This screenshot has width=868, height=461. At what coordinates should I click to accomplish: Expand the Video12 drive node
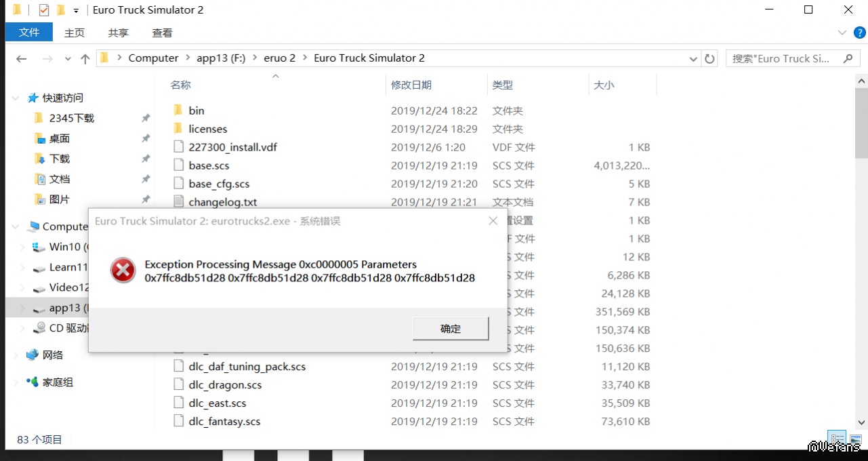[23, 287]
